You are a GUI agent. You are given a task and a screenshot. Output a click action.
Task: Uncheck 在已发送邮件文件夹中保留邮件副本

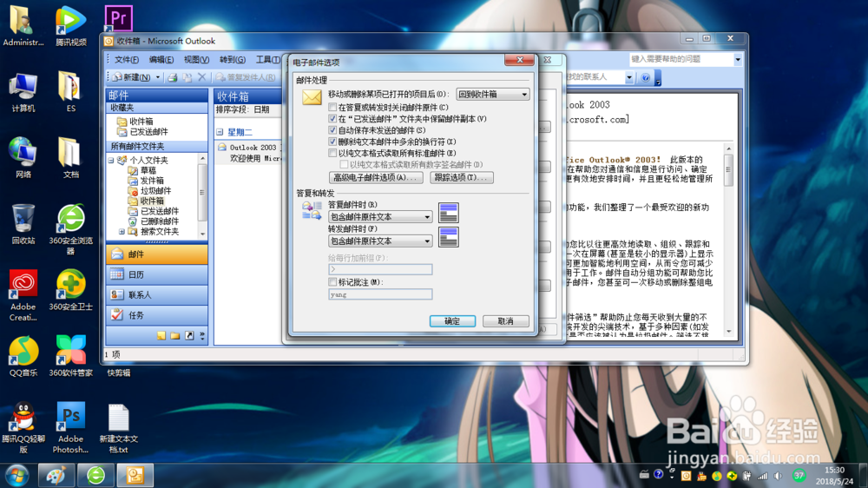click(x=332, y=119)
